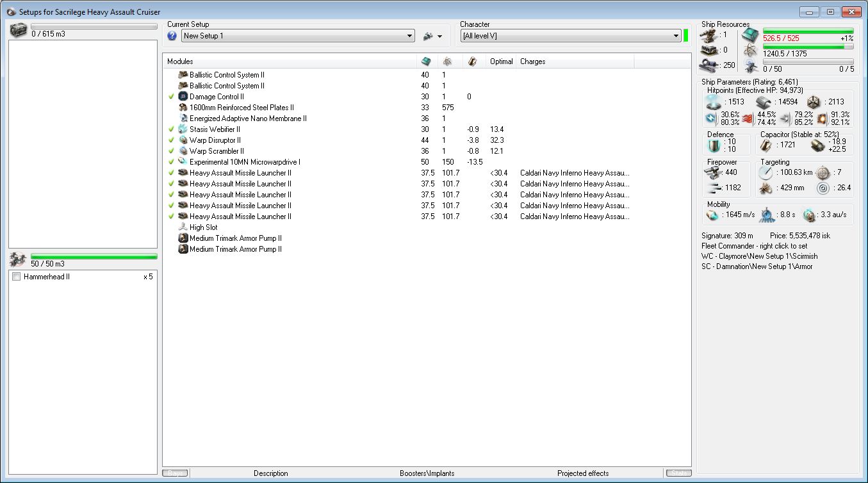Sort modules by the capacitor column icon

[x=471, y=61]
